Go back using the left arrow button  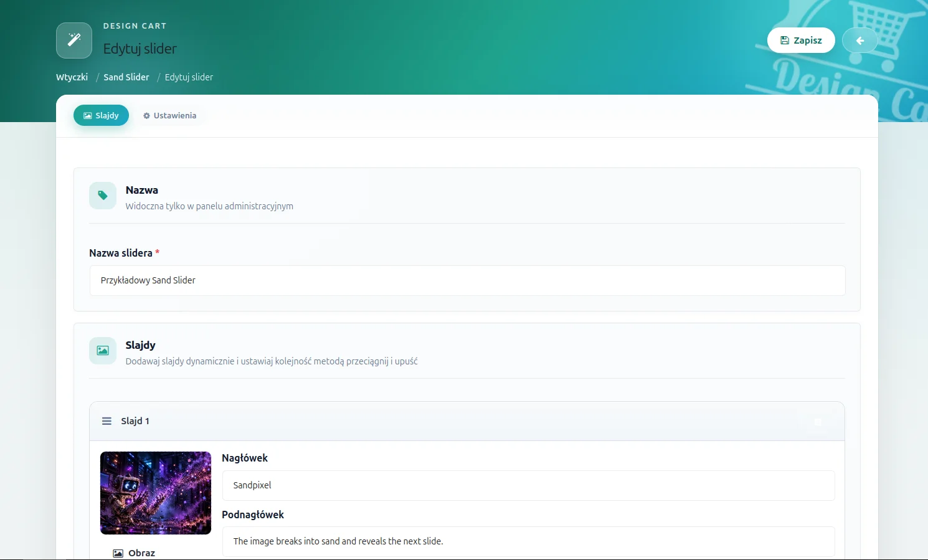[859, 40]
